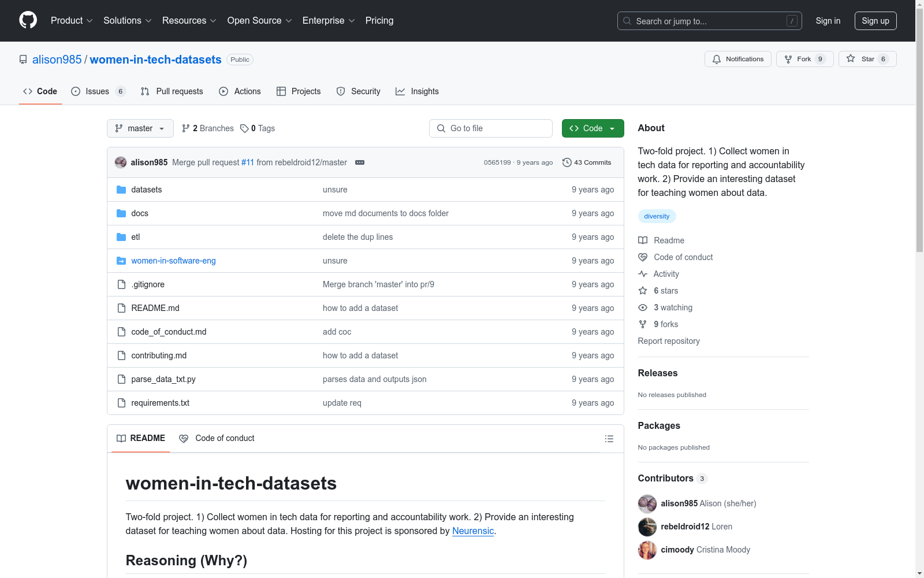The width and height of the screenshot is (924, 578).
Task: Click the contributing.md file icon
Action: pos(121,355)
